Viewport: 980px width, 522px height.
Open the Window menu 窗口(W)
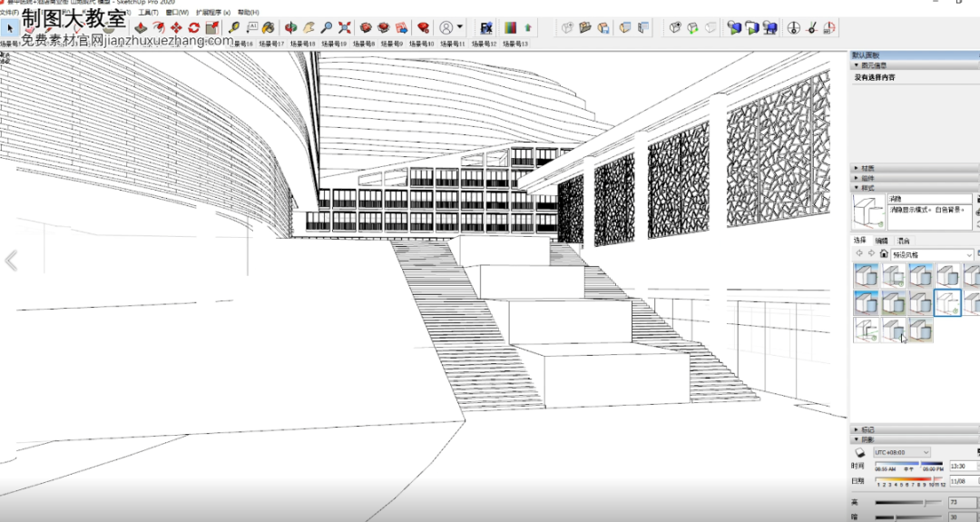177,12
